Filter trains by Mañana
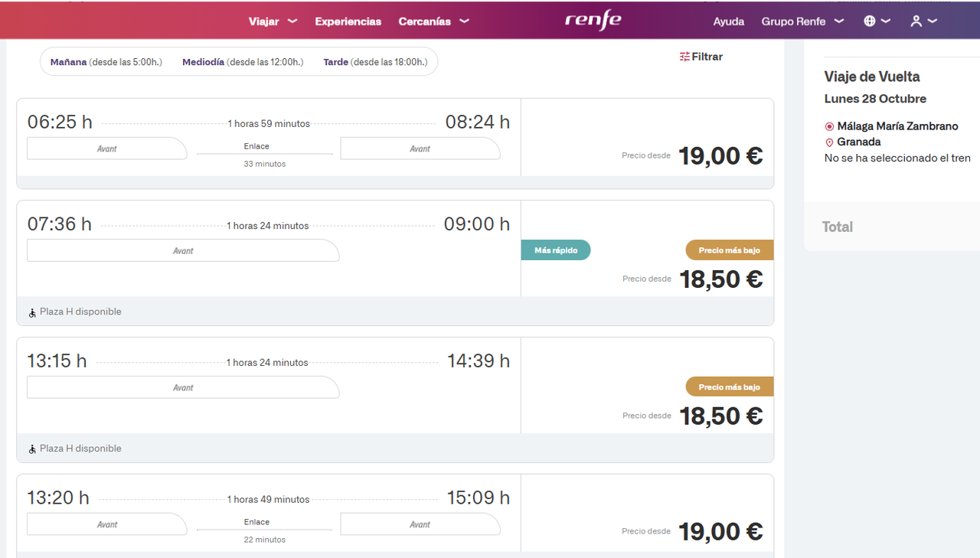This screenshot has width=980, height=558. tap(106, 62)
